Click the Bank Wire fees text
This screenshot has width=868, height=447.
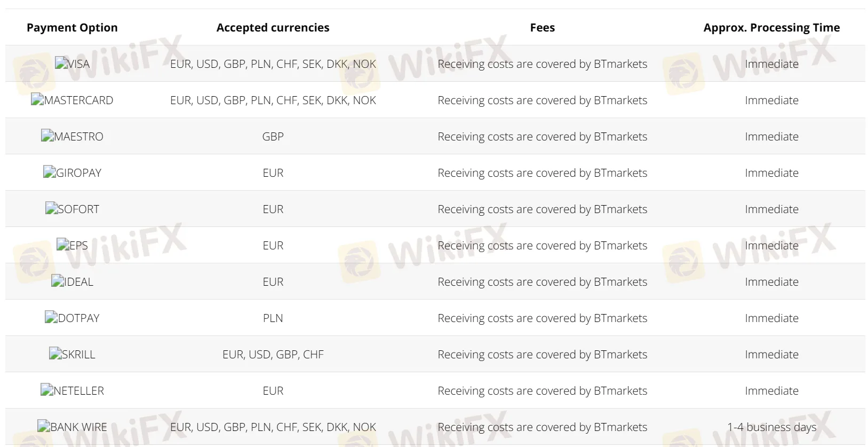coord(542,427)
